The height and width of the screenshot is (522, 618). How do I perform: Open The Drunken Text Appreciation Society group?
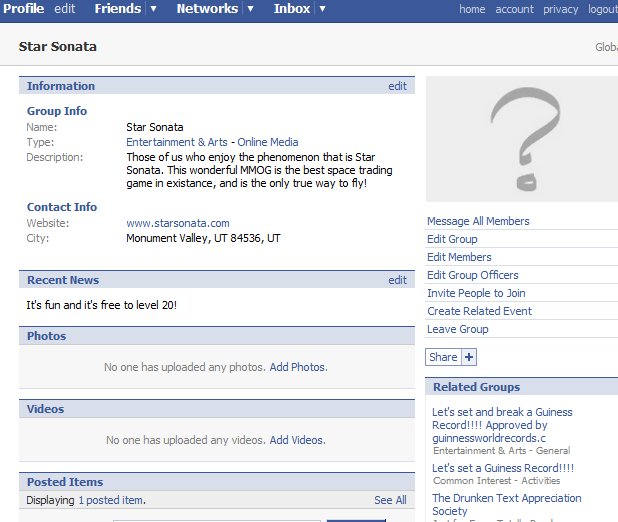[506, 504]
